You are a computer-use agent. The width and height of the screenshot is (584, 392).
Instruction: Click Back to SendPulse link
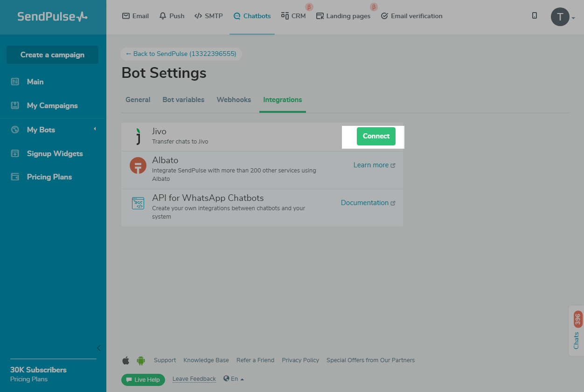181,54
